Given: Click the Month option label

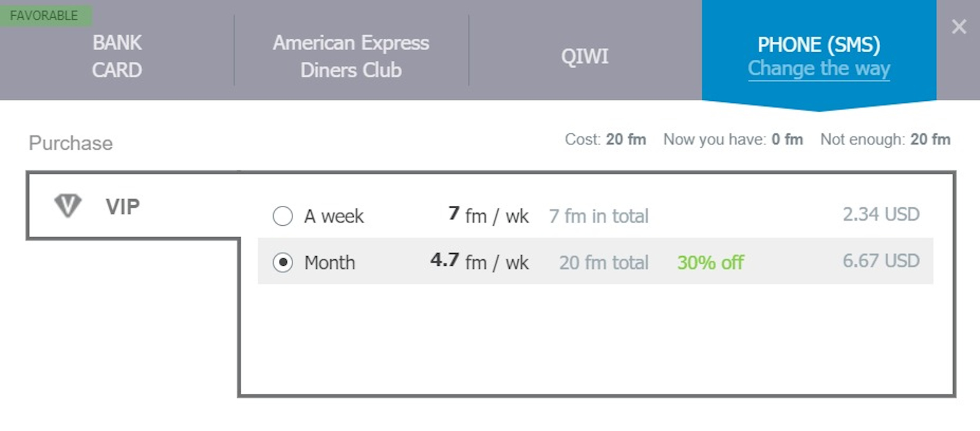Looking at the screenshot, I should (330, 263).
